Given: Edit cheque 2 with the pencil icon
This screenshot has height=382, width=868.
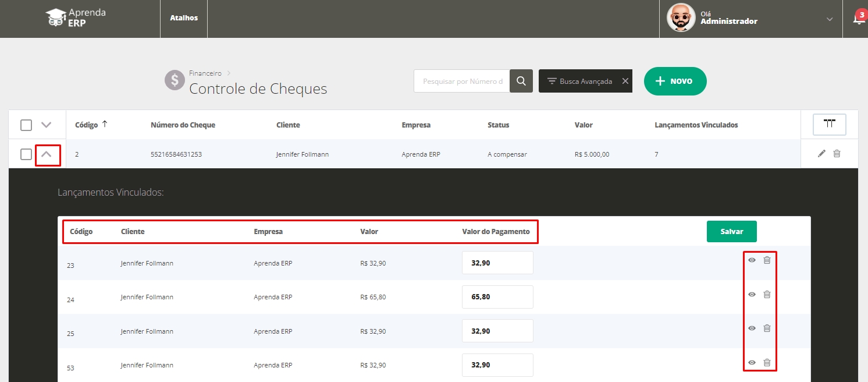Looking at the screenshot, I should point(821,154).
